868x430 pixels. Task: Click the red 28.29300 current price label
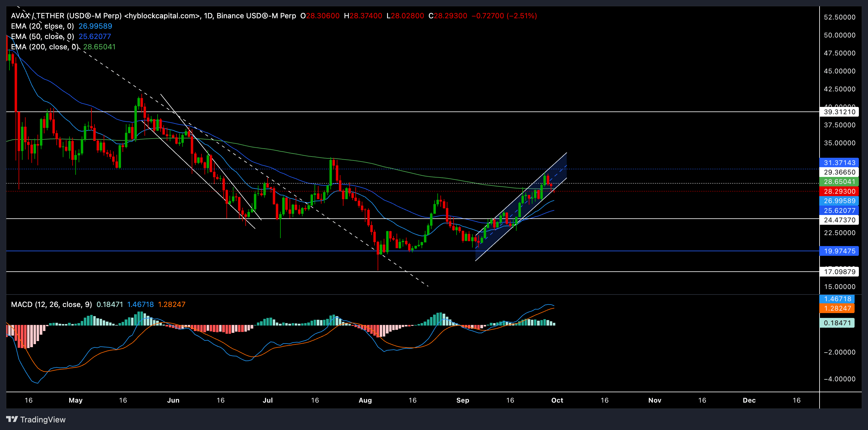[839, 191]
